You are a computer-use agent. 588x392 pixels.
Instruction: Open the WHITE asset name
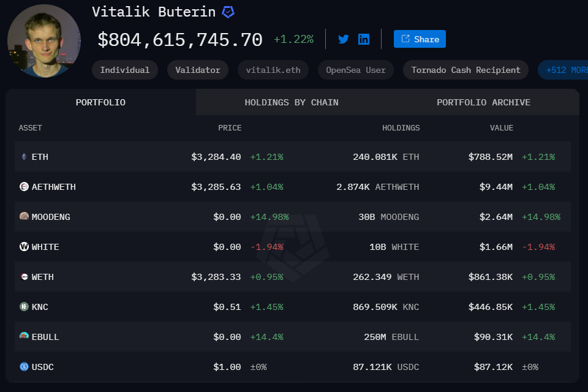point(45,247)
